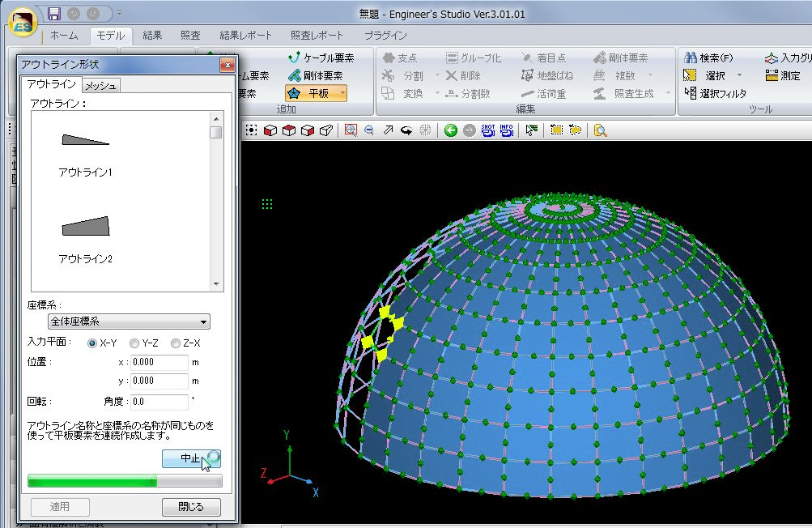Open the 全体座標系 coordinate system dropdown
The image size is (812, 528).
click(x=128, y=322)
